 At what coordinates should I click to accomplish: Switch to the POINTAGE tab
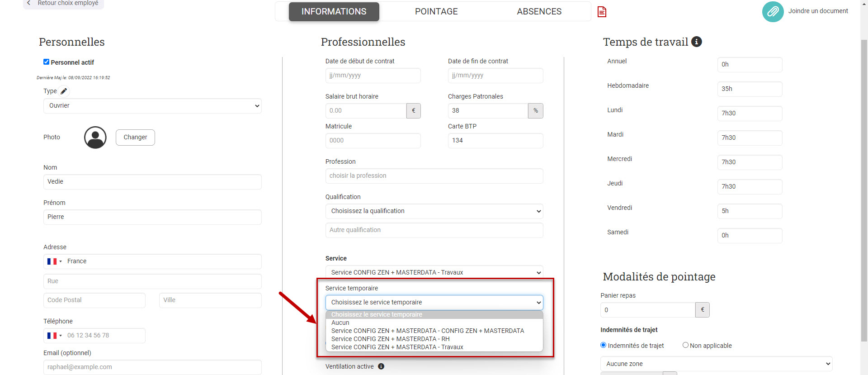(436, 12)
